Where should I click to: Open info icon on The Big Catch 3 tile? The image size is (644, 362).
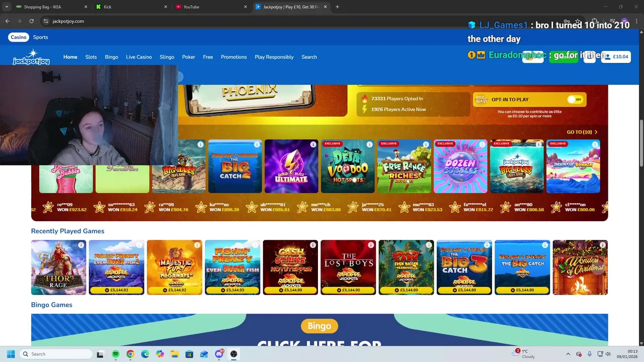coord(487,245)
